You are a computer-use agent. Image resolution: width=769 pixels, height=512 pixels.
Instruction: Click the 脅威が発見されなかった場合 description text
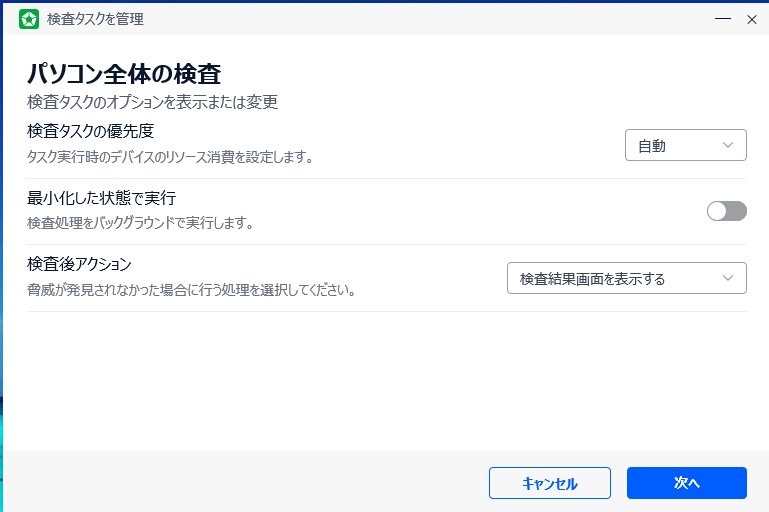tap(191, 290)
